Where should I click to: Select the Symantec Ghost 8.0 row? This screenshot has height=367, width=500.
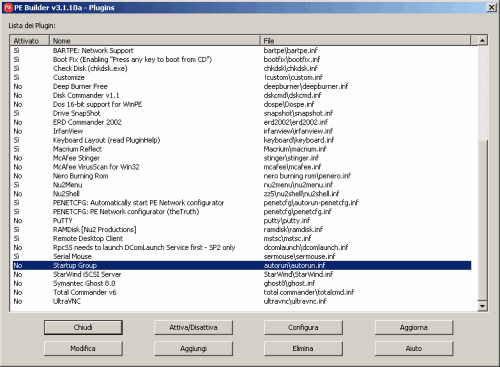pyautogui.click(x=242, y=283)
